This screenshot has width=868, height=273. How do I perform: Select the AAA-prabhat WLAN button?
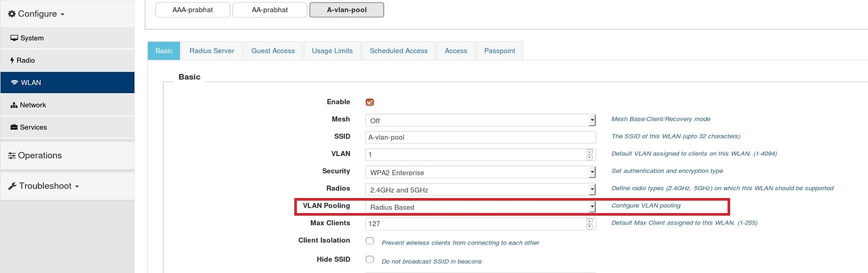(193, 9)
